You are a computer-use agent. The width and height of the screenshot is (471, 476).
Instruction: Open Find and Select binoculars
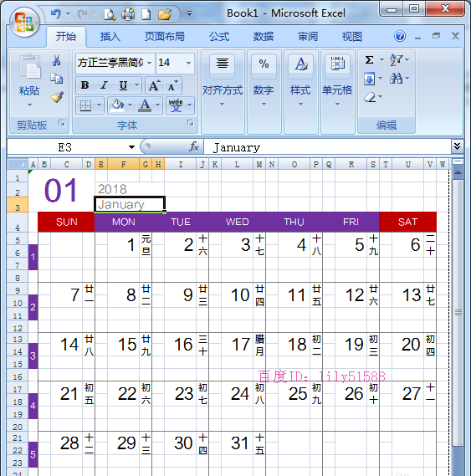coord(397,79)
